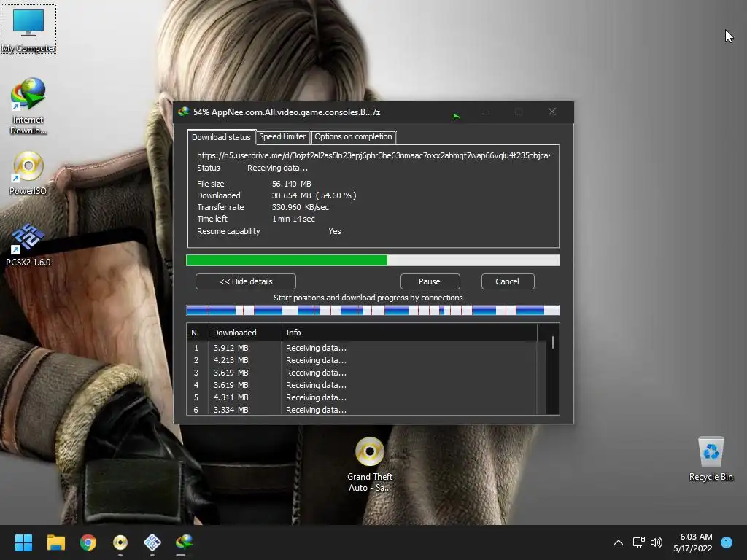Open the Recycle Bin
This screenshot has width=747, height=560.
click(x=711, y=459)
